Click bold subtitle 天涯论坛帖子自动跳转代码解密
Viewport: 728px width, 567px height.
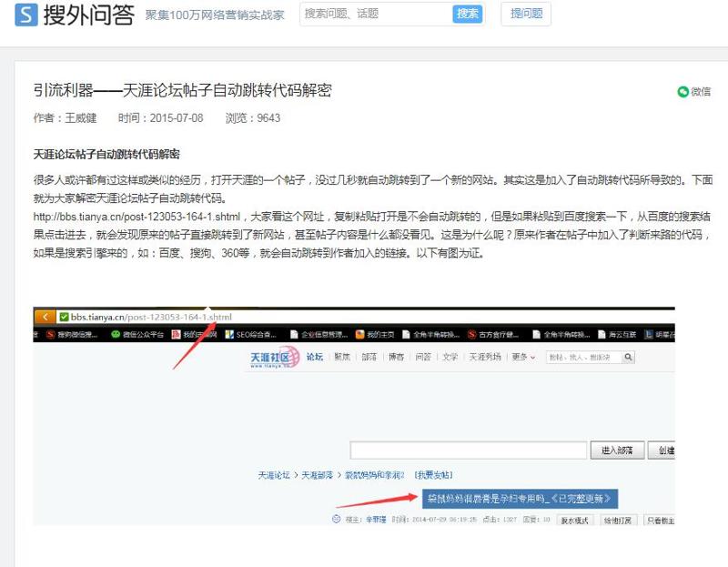pos(106,154)
